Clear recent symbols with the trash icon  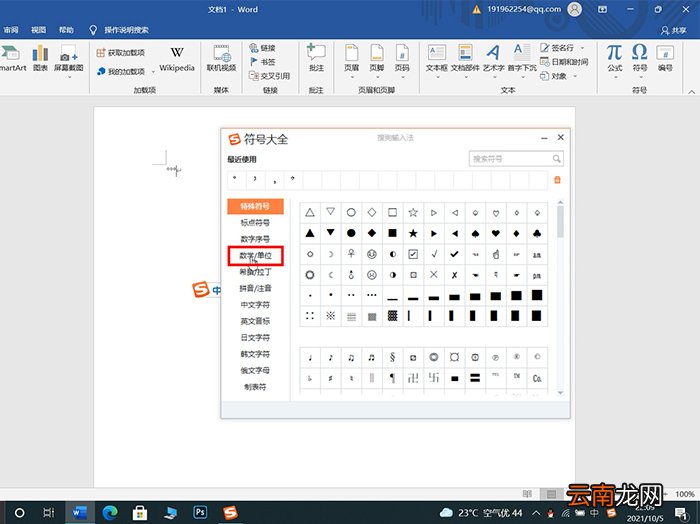click(557, 180)
